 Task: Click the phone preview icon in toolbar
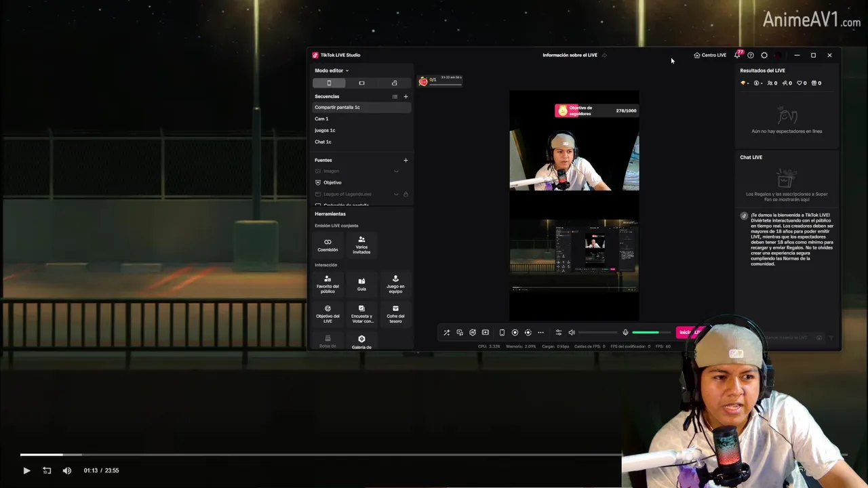(x=502, y=332)
